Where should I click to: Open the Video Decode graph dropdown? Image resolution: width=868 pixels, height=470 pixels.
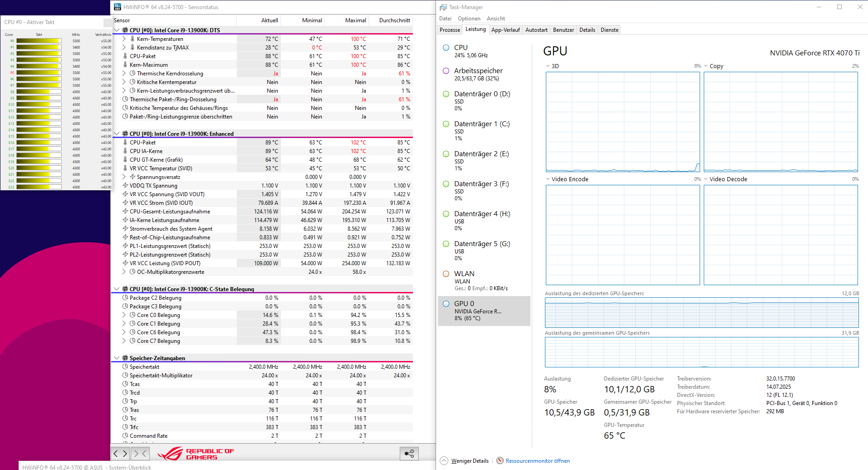coord(706,179)
